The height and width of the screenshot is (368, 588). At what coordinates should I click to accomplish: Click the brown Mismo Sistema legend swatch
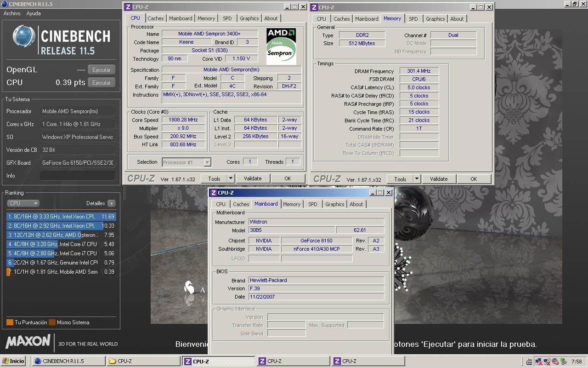coord(52,322)
